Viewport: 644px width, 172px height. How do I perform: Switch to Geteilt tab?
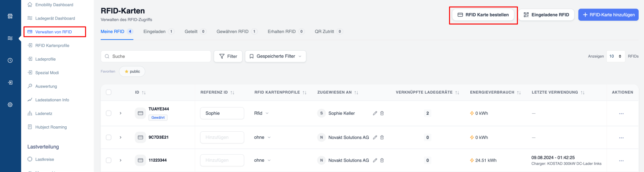[195, 31]
